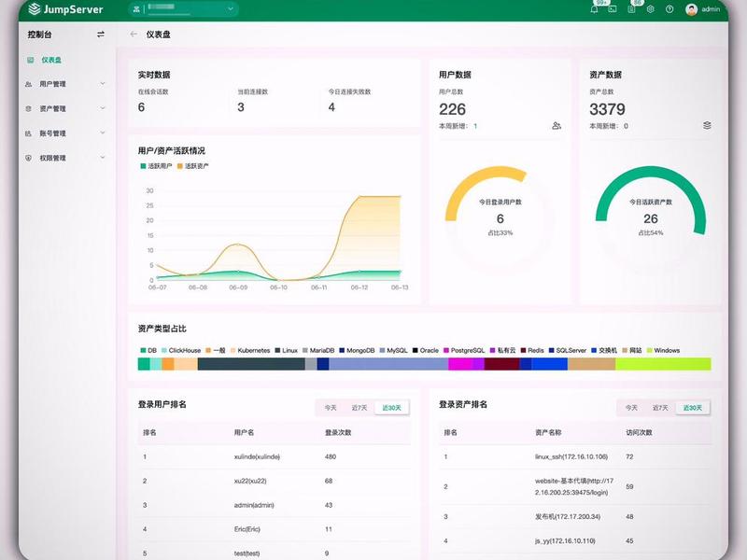Image resolution: width=747 pixels, height=560 pixels.
Task: Select 近30天 tab in 登录资产排名
Action: 693,408
